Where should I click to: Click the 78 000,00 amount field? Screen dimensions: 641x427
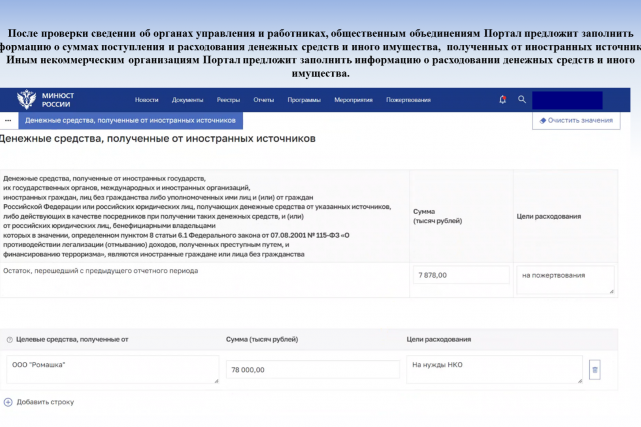click(x=313, y=369)
